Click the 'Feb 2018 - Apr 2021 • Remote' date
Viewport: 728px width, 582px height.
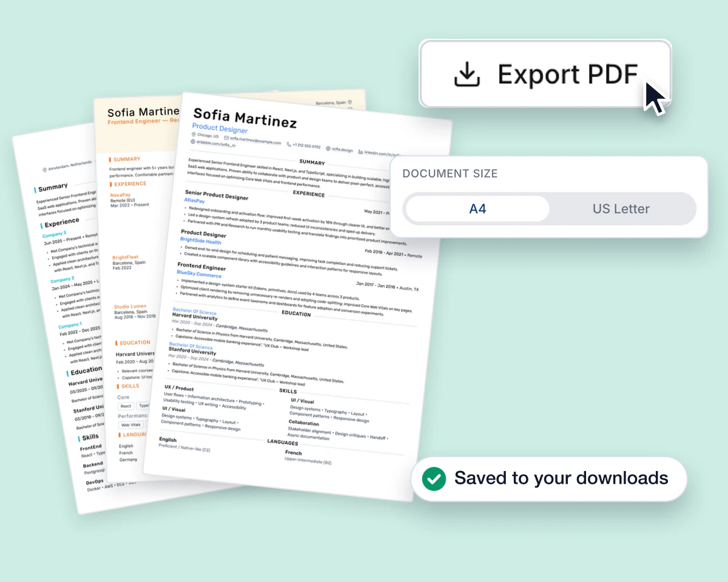(x=393, y=253)
